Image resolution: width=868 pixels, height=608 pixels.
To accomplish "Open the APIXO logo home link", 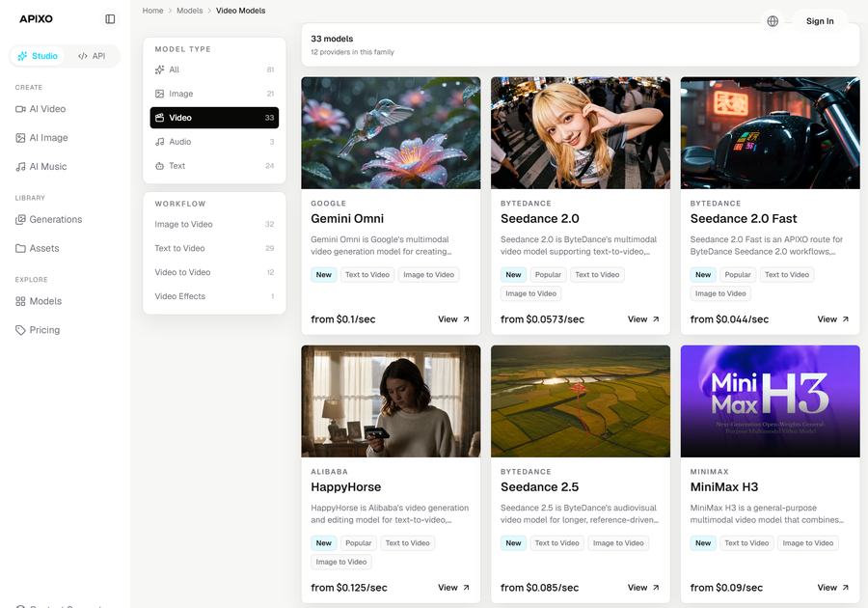I will [x=36, y=19].
